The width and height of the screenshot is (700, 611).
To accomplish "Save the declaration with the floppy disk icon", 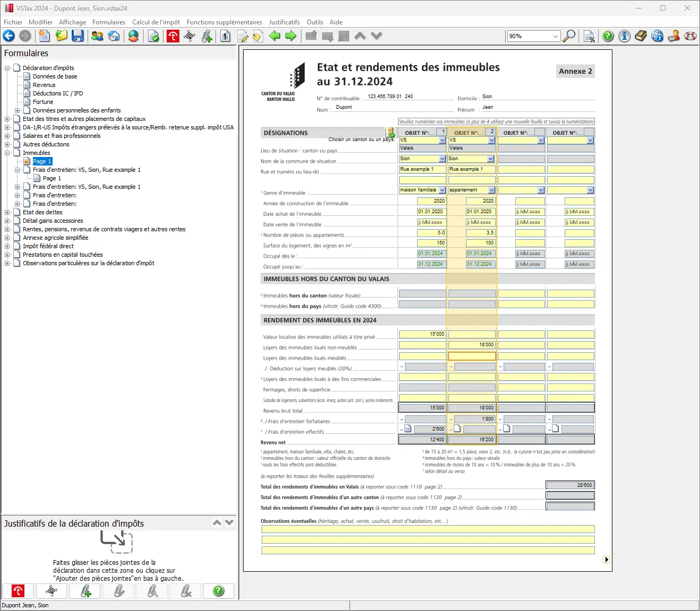I will (x=78, y=36).
